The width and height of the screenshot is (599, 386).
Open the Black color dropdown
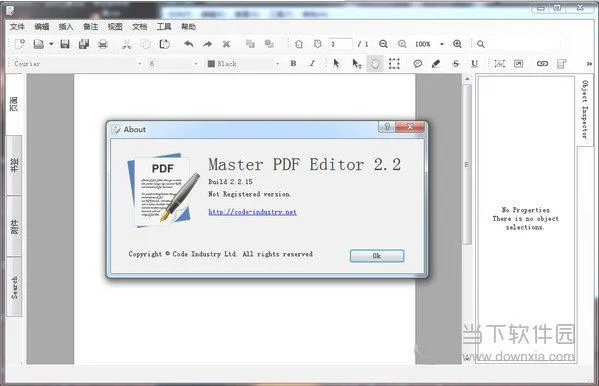[x=277, y=63]
